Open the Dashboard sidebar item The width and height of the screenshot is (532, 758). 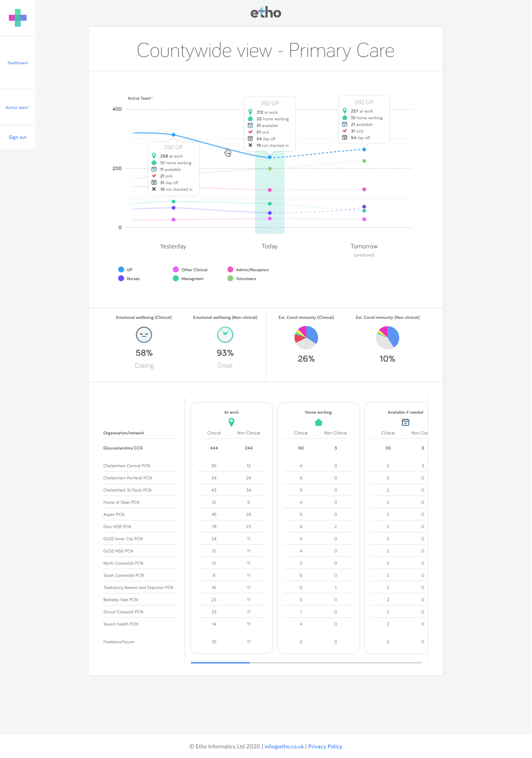pyautogui.click(x=17, y=63)
